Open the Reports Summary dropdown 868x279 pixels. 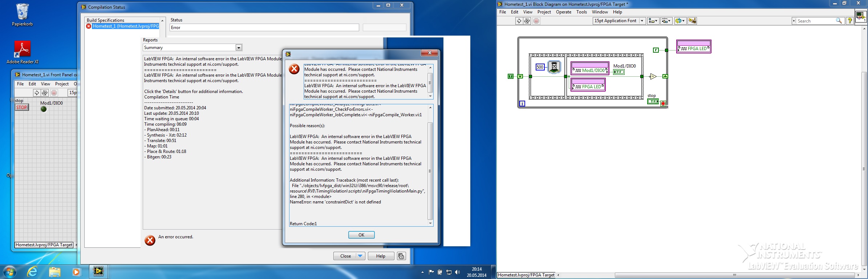click(239, 48)
